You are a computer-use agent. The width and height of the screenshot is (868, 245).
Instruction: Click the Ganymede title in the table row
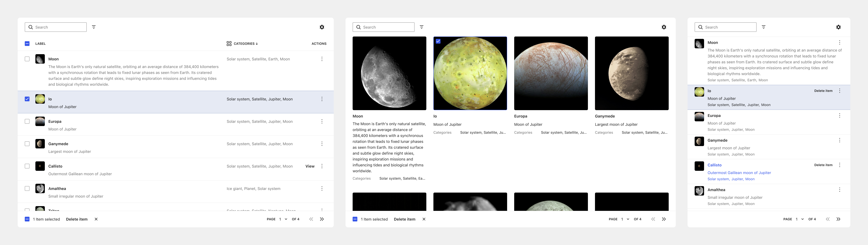[58, 144]
